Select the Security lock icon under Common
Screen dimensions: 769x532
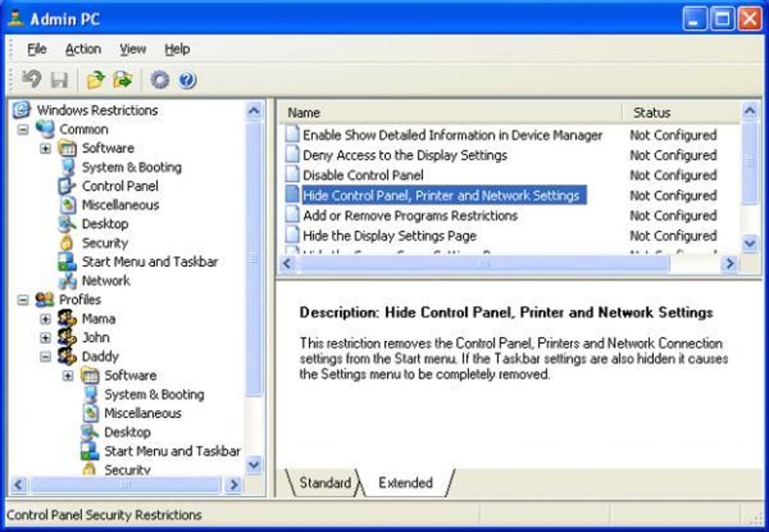(66, 243)
